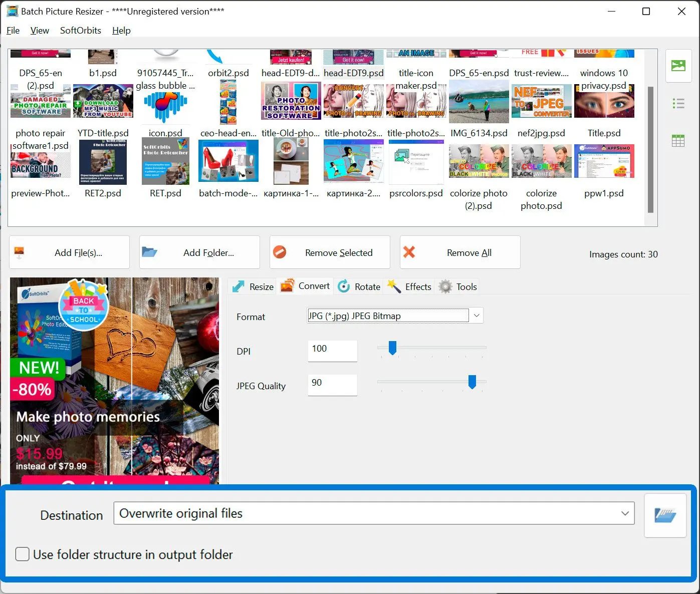Click the DPI value field
The height and width of the screenshot is (594, 700).
pos(332,351)
